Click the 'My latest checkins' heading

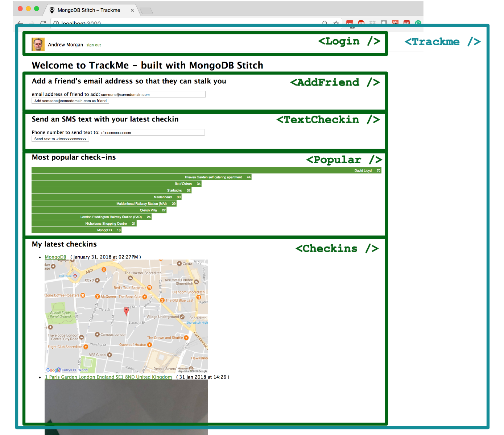coord(65,244)
